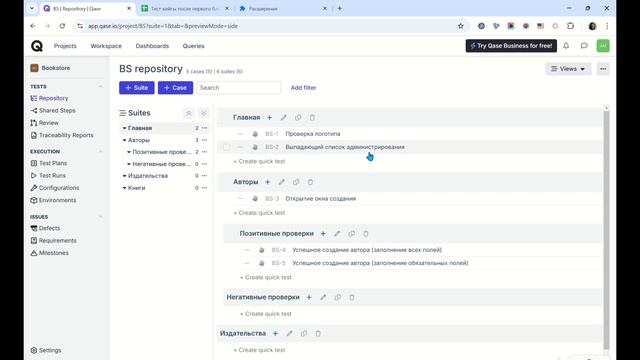Screen dimensions: 640x360
Task: Edit the Авторы suite
Action: click(282, 182)
